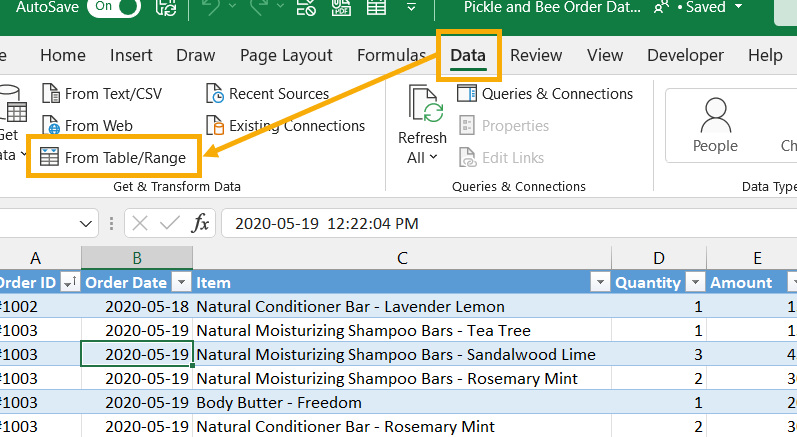Select the Data ribbon tab
The height and width of the screenshot is (437, 797).
click(x=468, y=55)
